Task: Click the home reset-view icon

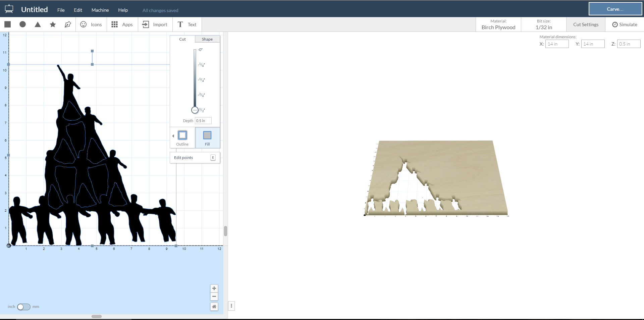Action: tap(214, 307)
